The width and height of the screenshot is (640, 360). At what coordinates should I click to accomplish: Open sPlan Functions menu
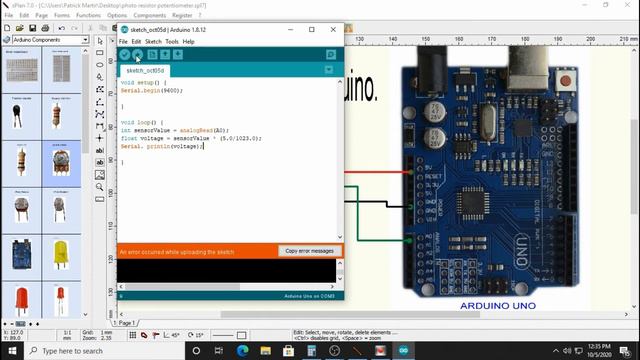88,15
